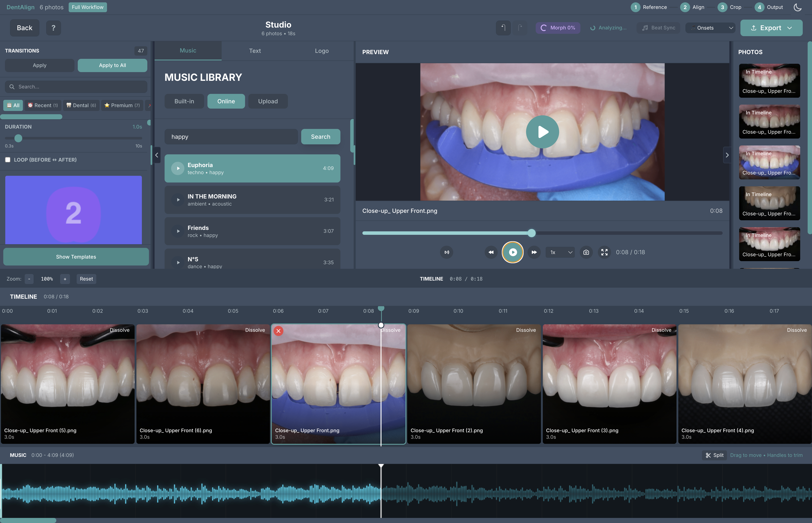Switch to the Text tab
Screen dimensions: 812x523
pyautogui.click(x=255, y=51)
